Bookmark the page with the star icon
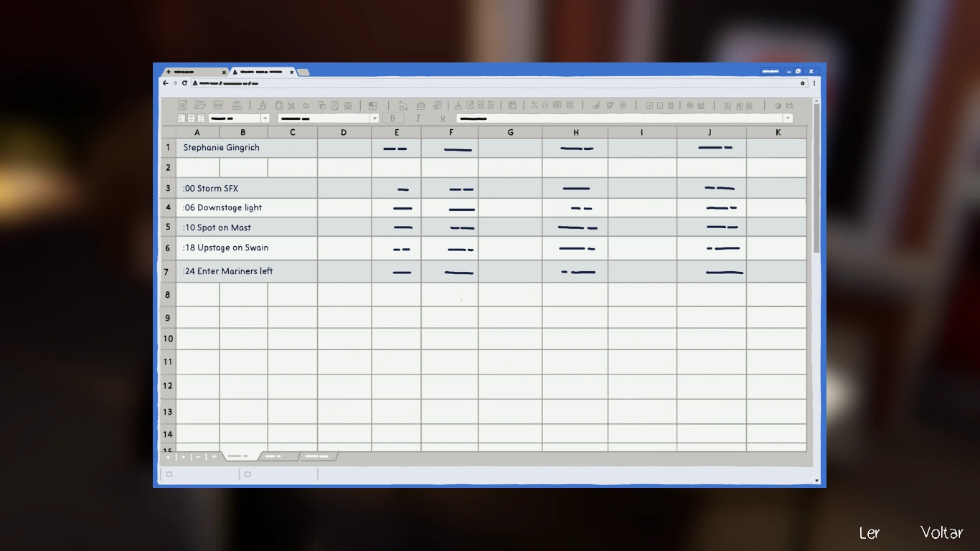The height and width of the screenshot is (551, 980). (803, 83)
